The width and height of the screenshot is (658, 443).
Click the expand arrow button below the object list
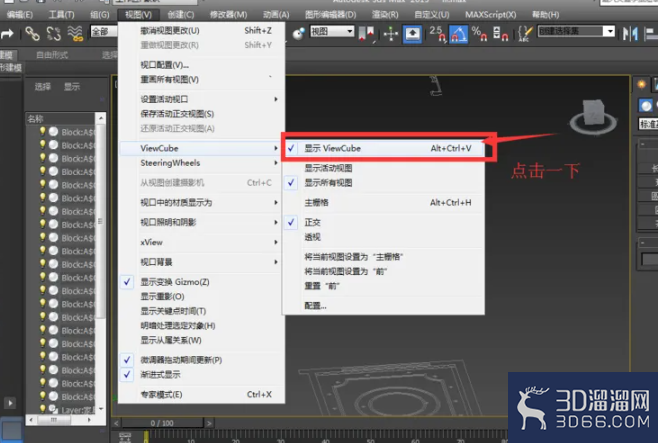[x=10, y=403]
